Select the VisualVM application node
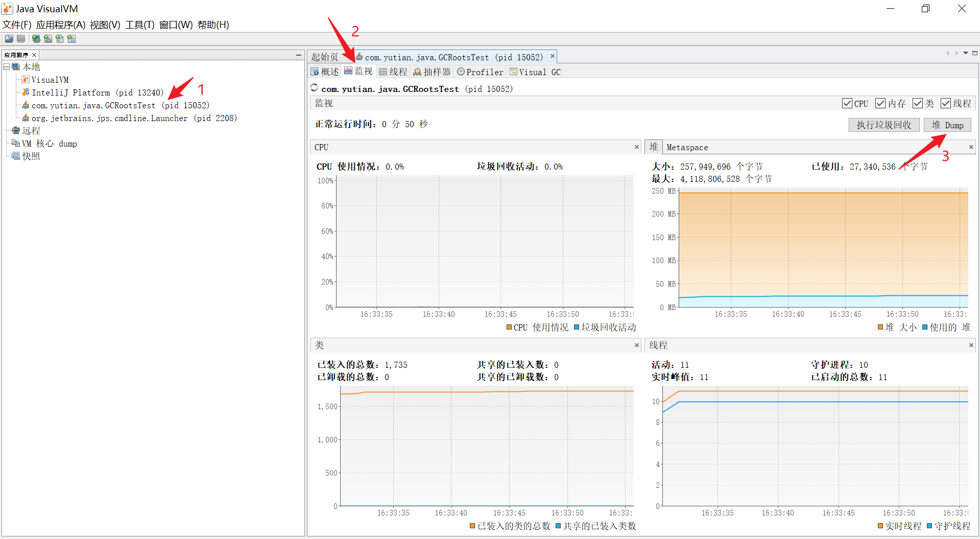This screenshot has width=980, height=539. pyautogui.click(x=50, y=80)
